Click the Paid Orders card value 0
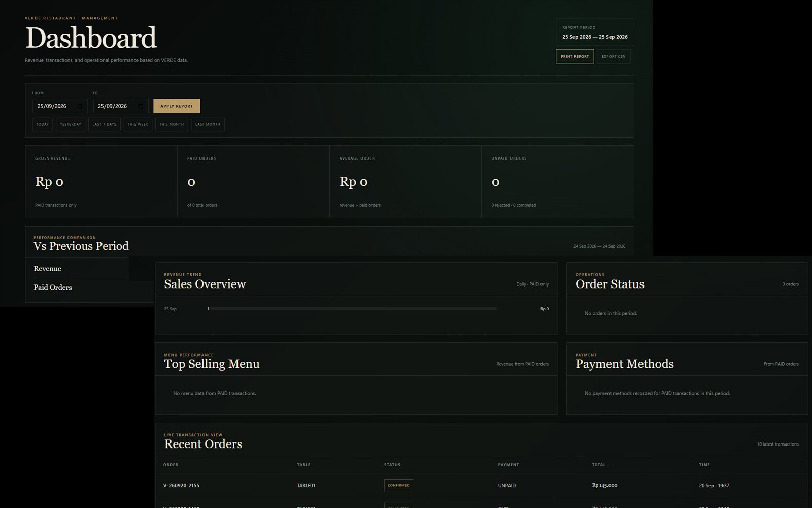Image resolution: width=812 pixels, height=508 pixels. [x=191, y=182]
